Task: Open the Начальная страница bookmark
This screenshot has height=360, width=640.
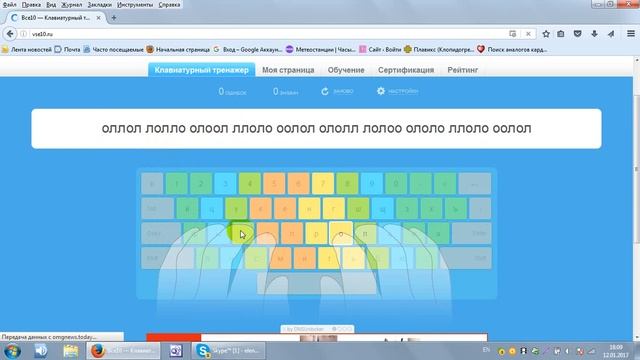Action: [178, 49]
